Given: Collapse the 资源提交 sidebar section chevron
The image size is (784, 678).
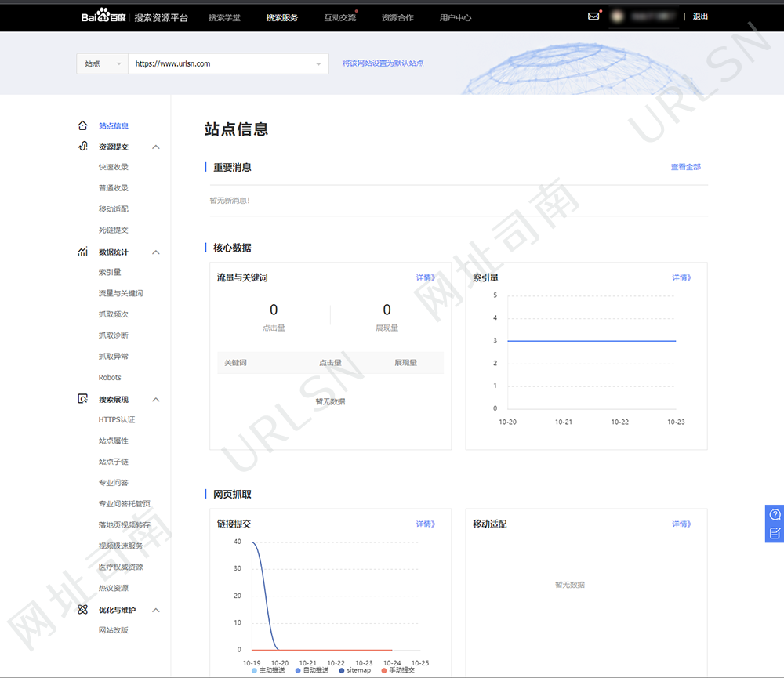Looking at the screenshot, I should [155, 147].
